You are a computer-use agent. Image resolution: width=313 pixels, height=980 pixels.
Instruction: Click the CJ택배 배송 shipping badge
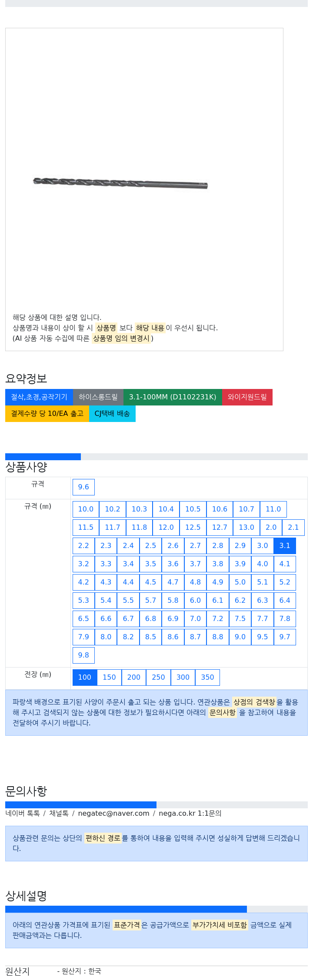click(x=112, y=414)
